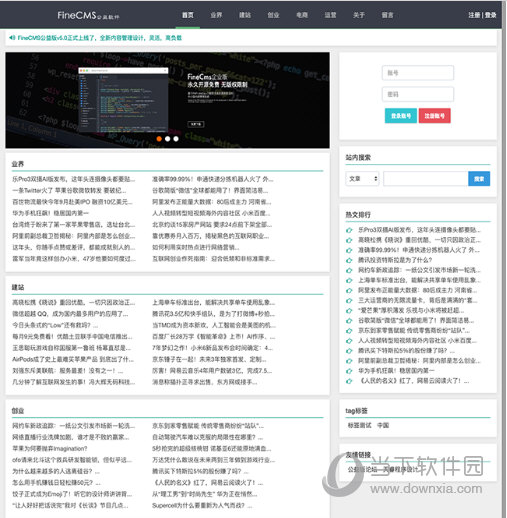Click the 登录 link in the header

pyautogui.click(x=490, y=15)
